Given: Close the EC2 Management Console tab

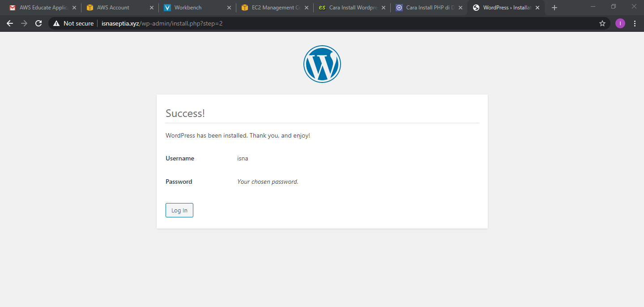Looking at the screenshot, I should (x=306, y=8).
